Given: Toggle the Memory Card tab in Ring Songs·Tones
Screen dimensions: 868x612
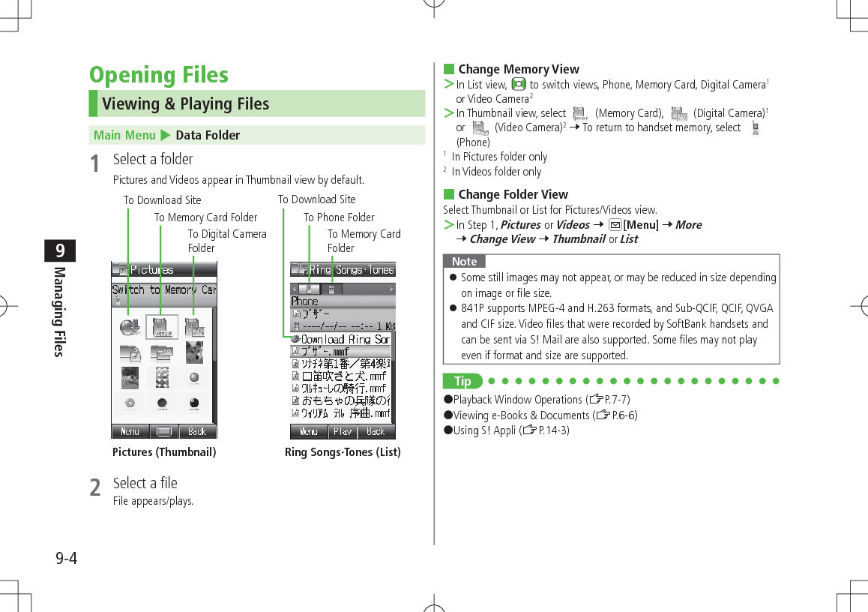Looking at the screenshot, I should point(331,289).
